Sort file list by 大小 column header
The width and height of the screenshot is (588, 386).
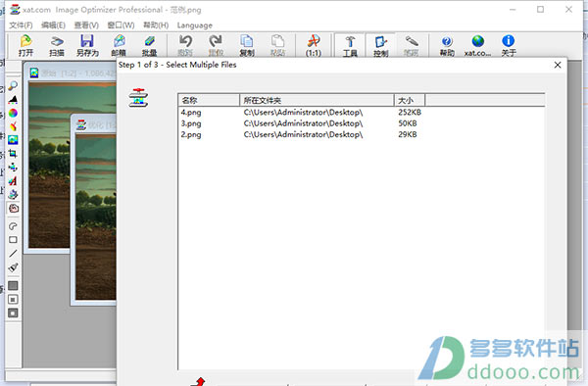point(409,100)
